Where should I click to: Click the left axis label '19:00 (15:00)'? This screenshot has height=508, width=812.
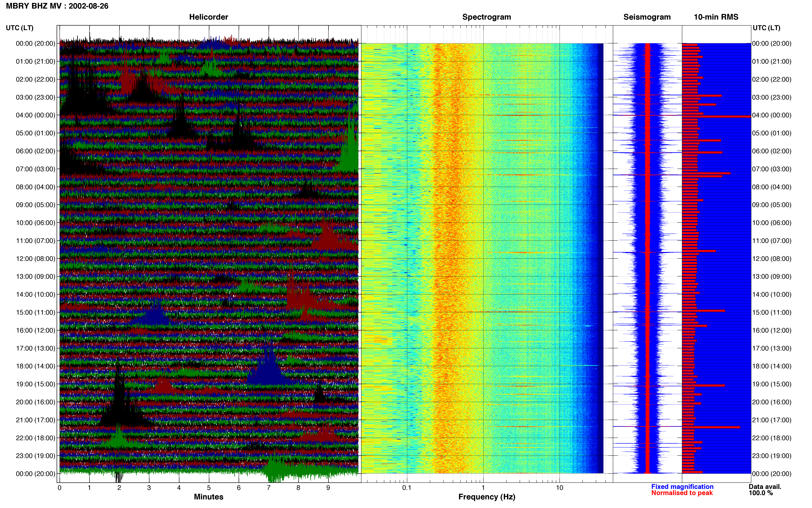pyautogui.click(x=36, y=384)
